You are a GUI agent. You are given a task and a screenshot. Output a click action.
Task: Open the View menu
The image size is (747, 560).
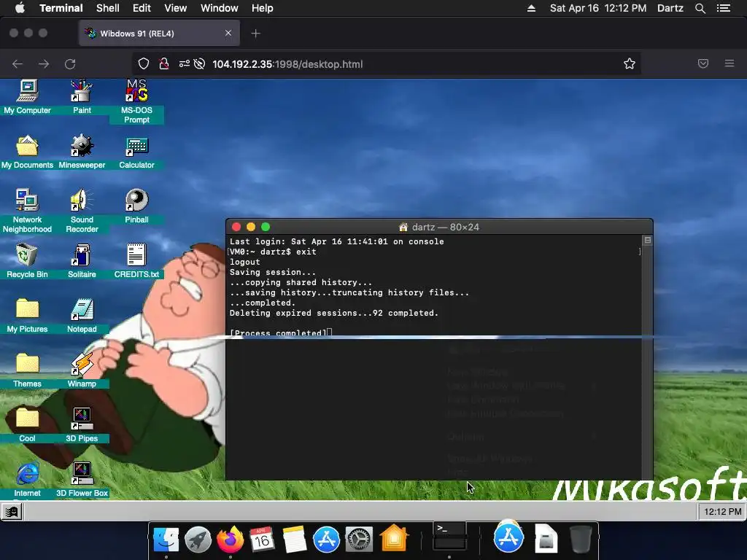point(175,8)
